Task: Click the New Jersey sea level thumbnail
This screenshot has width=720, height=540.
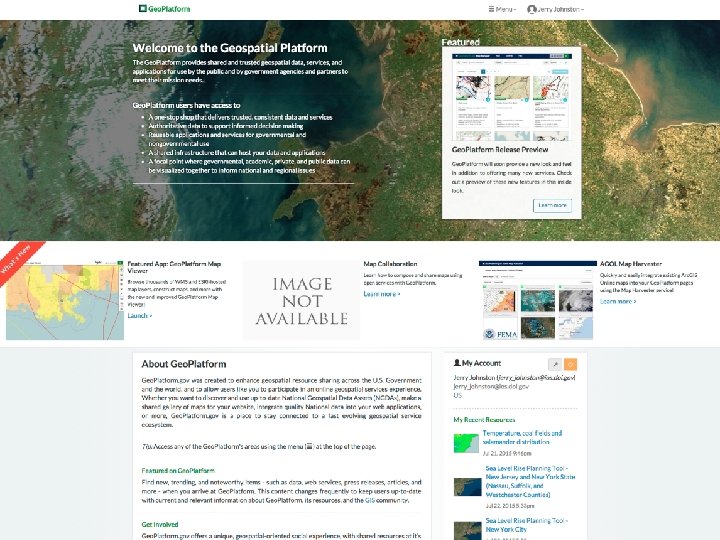Action: click(x=467, y=487)
